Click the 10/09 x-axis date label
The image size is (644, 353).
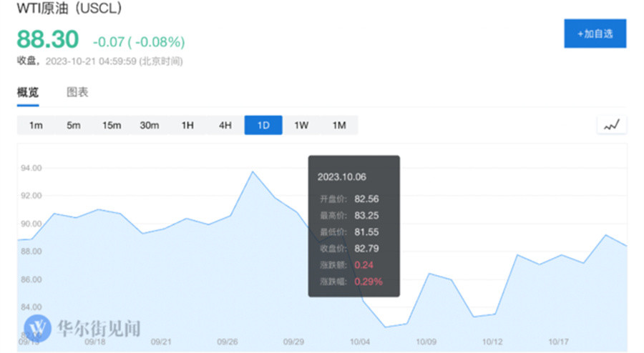pos(426,342)
